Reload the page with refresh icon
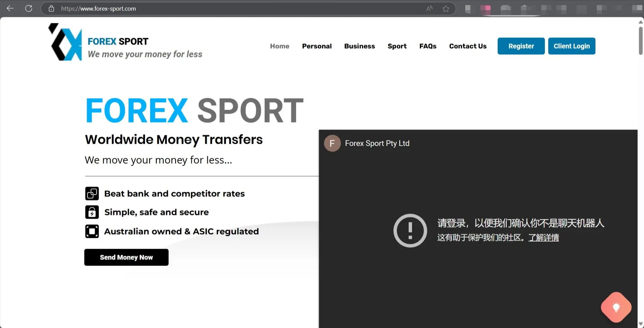The image size is (644, 328). 29,8
